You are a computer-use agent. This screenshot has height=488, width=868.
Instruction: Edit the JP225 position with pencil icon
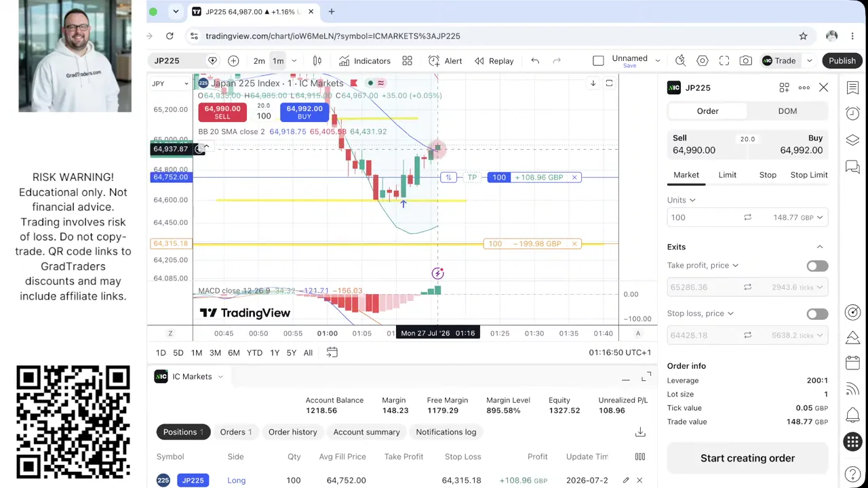pos(626,481)
